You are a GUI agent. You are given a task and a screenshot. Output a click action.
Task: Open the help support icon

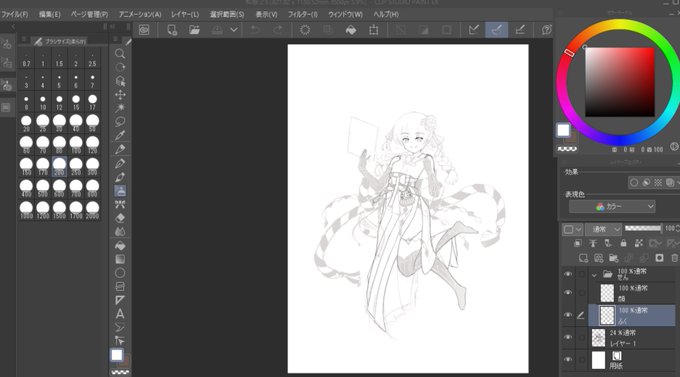pos(546,30)
